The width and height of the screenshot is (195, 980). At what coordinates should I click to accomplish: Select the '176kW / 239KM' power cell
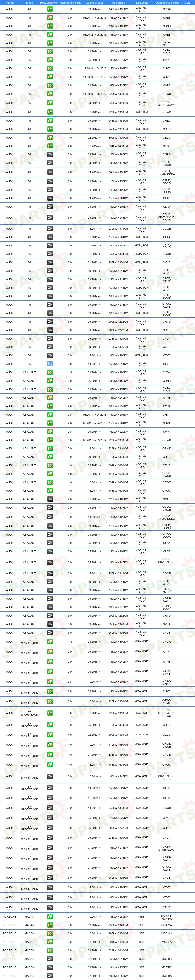point(118,818)
